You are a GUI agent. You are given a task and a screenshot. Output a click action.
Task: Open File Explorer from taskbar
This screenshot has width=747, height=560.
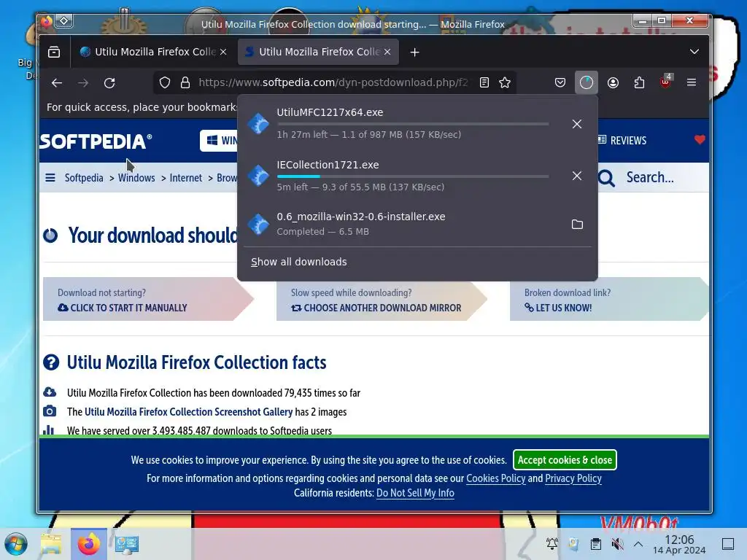(51, 544)
